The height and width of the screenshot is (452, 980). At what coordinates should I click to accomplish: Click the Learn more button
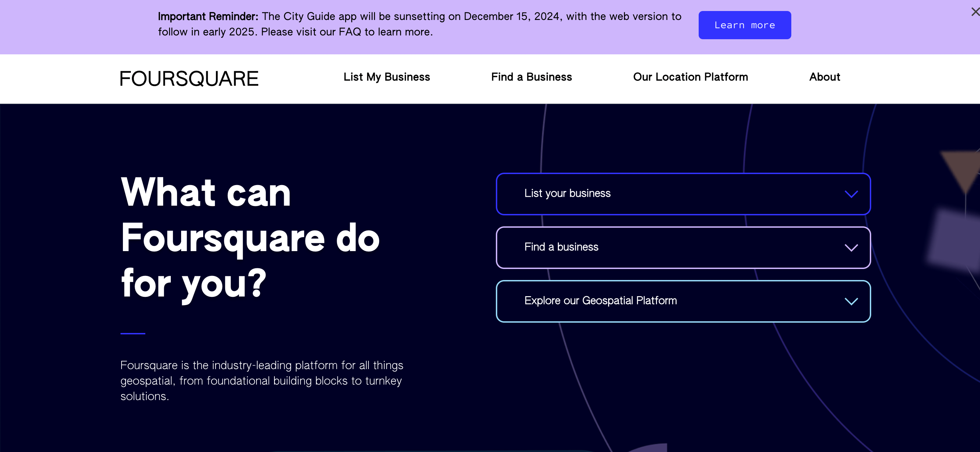pyautogui.click(x=744, y=25)
